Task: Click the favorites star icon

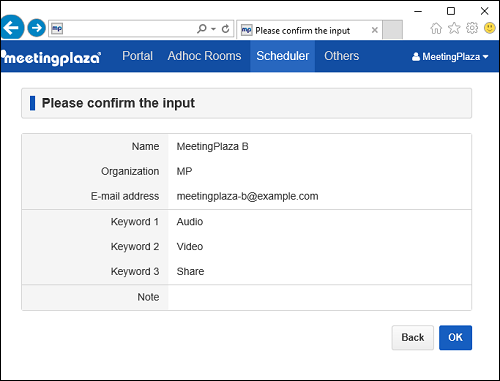Action: [454, 28]
